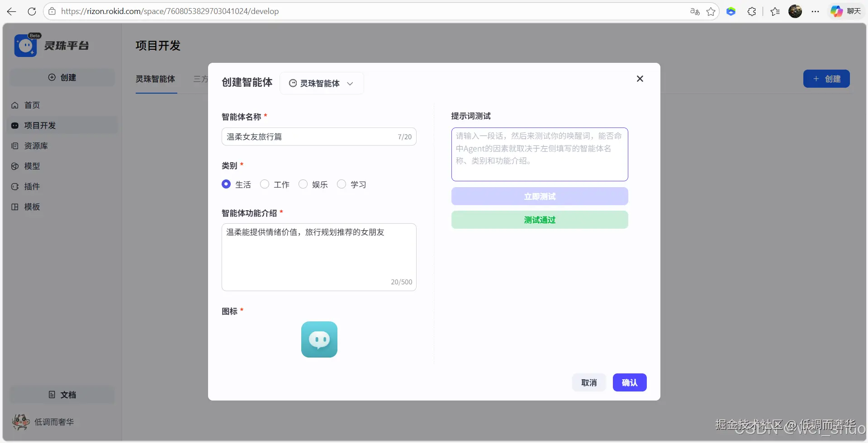Screen dimensions: 868x443
Task: Open the 模板 templates section
Action: pyautogui.click(x=32, y=207)
